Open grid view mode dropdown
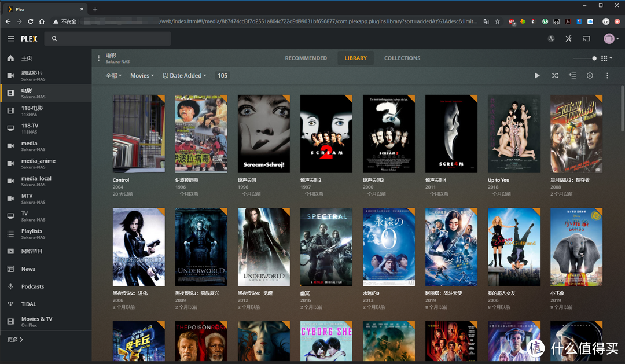The width and height of the screenshot is (625, 364). pyautogui.click(x=606, y=58)
